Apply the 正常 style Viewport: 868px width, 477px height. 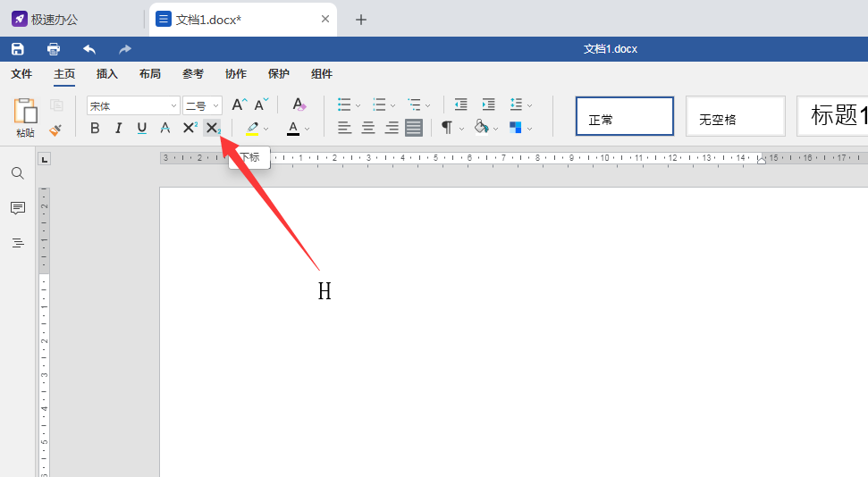624,117
